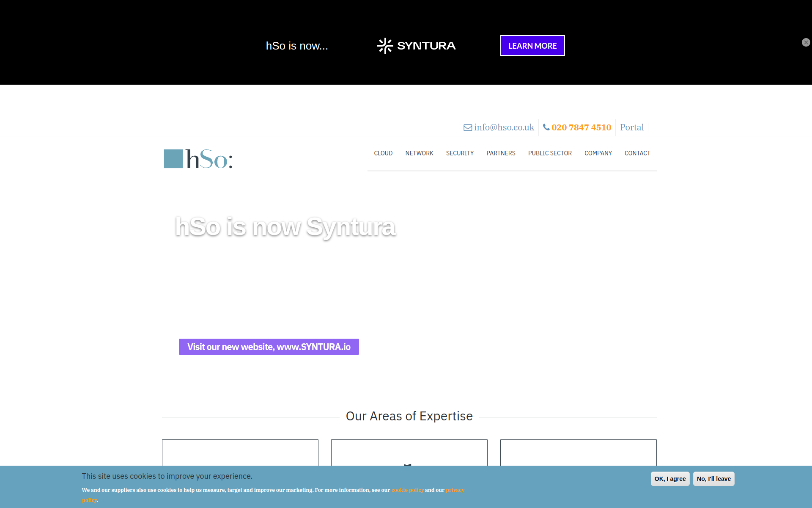Open the PUBLIC SECTOR menu
This screenshot has width=812, height=508.
pyautogui.click(x=550, y=153)
